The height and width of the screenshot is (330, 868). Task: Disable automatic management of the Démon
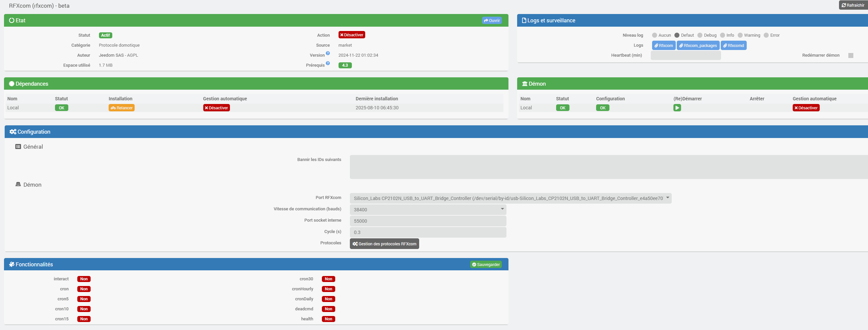806,108
